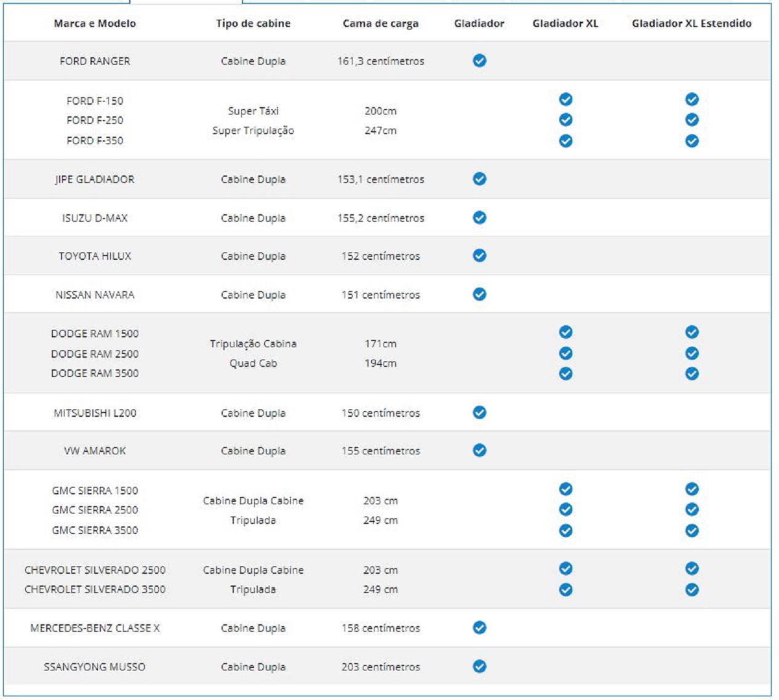This screenshot has height=700, width=779.
Task: Click the "Marca e Modelo" column header
Action: click(x=95, y=23)
